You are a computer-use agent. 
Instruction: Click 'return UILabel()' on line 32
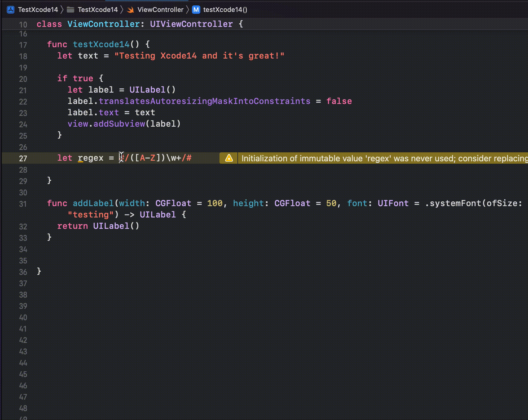[x=98, y=226]
